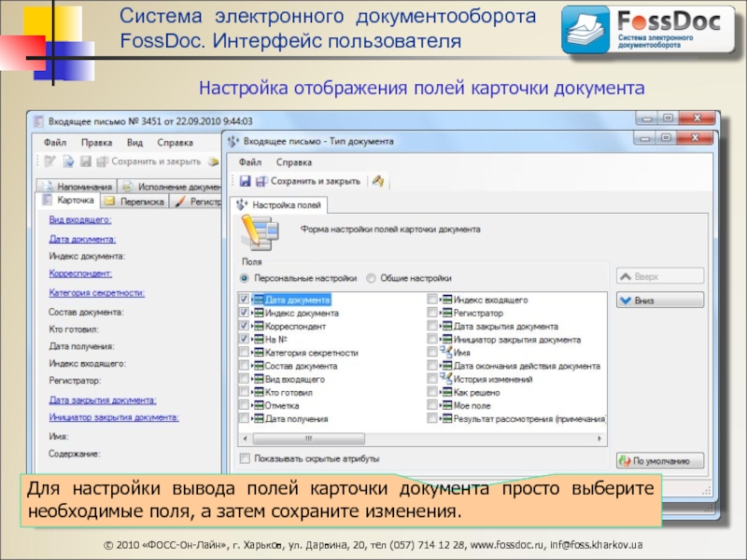
Task: Click the 'По умолчанию' button
Action: click(x=660, y=460)
